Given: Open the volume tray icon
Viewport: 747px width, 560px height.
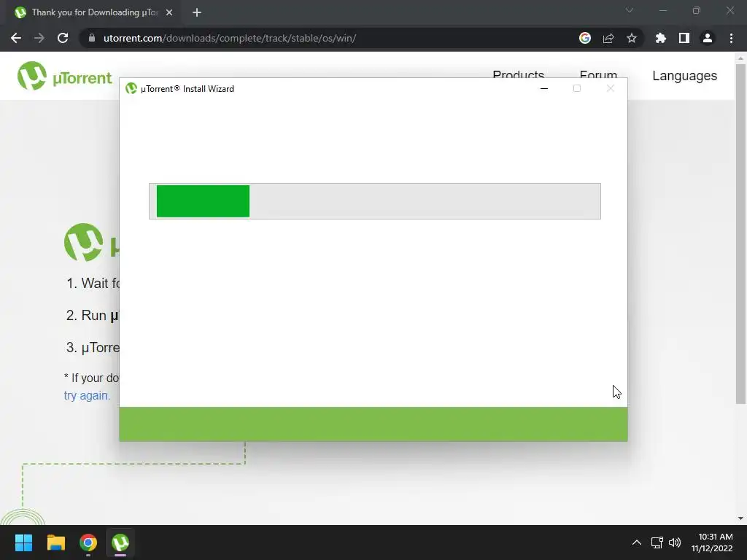Looking at the screenshot, I should click(675, 542).
